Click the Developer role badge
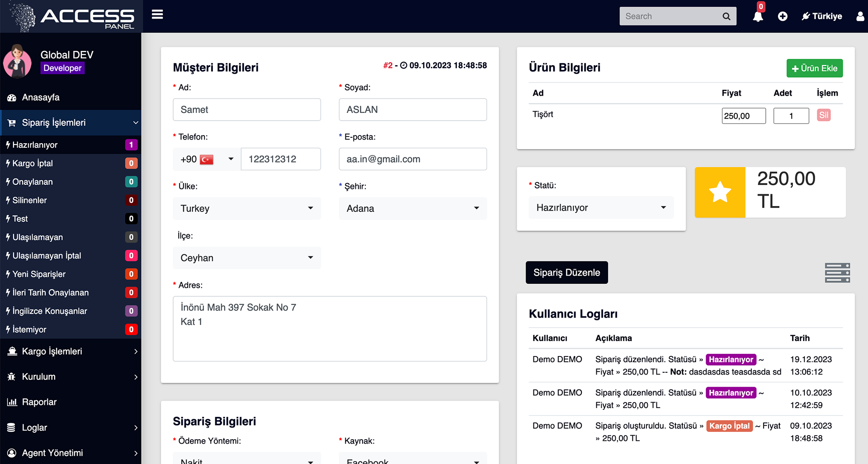The width and height of the screenshot is (868, 464). 62,68
